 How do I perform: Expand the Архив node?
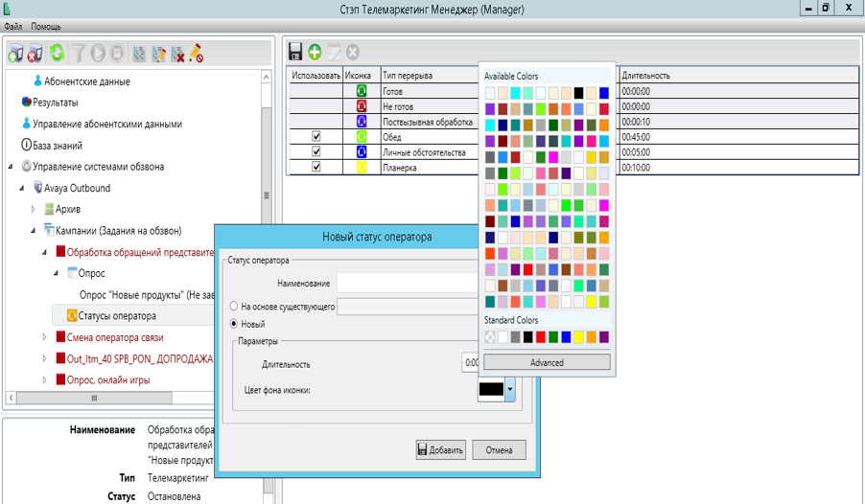34,209
